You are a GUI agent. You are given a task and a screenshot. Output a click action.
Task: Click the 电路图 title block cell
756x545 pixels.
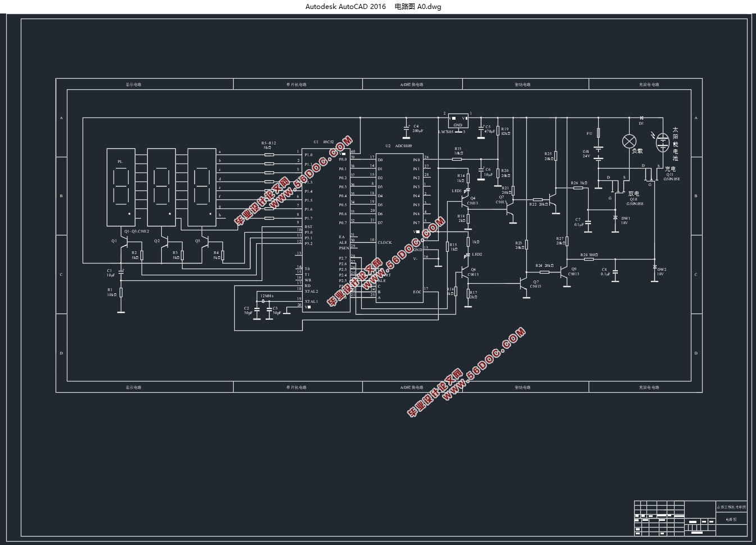[x=731, y=520]
